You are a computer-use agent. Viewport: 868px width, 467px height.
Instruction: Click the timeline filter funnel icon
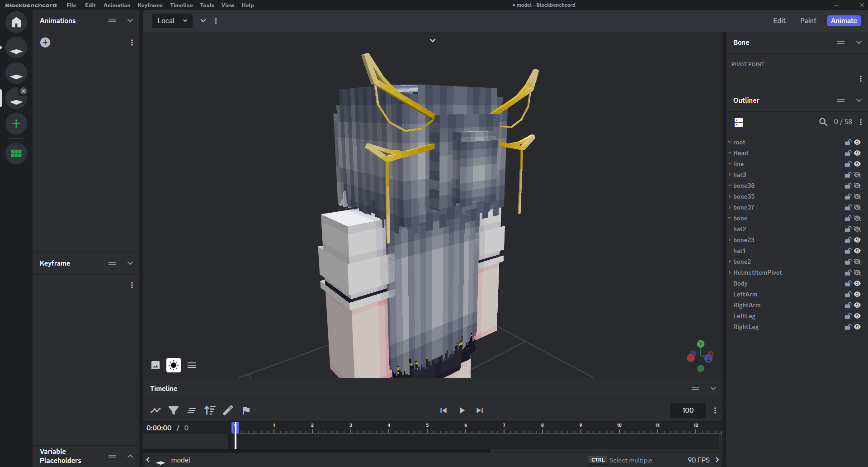point(174,410)
